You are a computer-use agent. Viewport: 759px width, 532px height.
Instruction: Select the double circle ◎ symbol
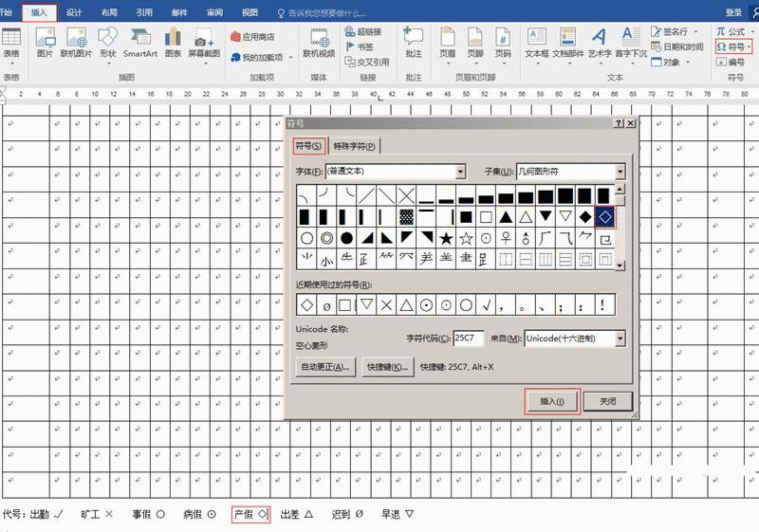[x=326, y=238]
